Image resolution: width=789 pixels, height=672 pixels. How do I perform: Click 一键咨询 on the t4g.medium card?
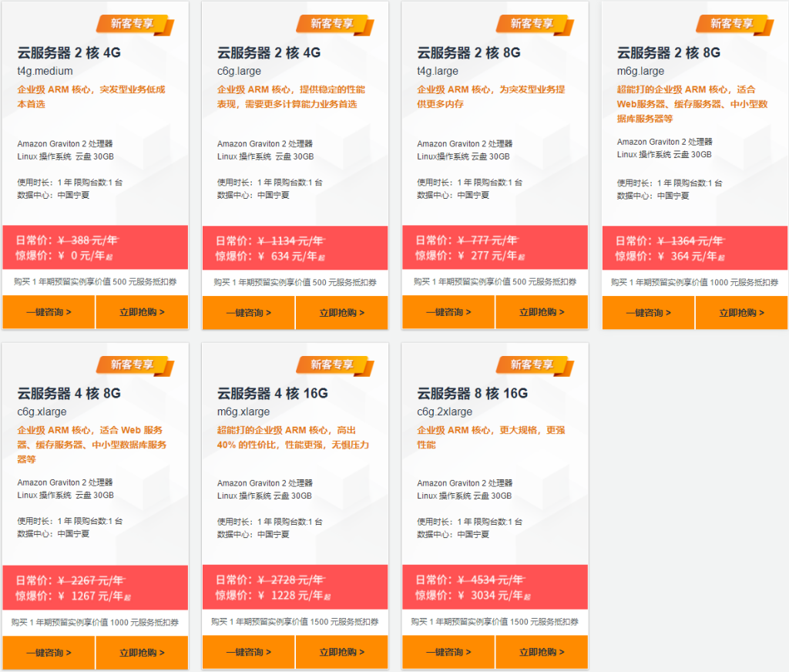(x=49, y=312)
